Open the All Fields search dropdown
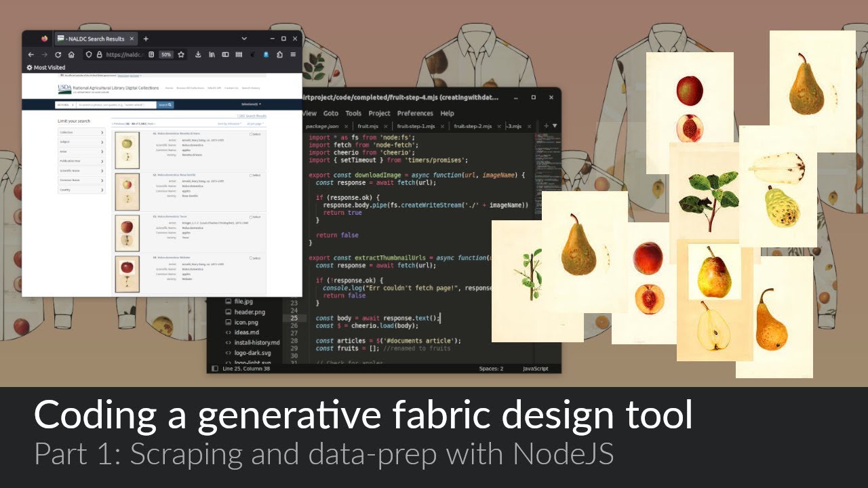This screenshot has width=868, height=488. click(x=65, y=105)
